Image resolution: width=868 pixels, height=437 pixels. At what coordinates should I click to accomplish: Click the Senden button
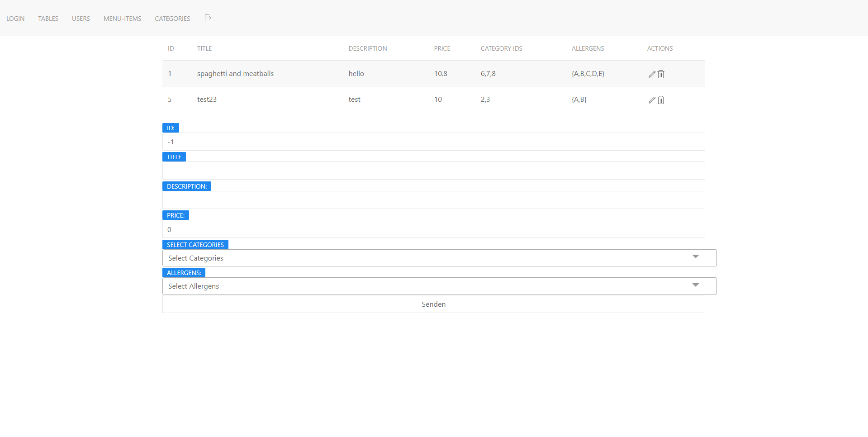[x=433, y=304]
